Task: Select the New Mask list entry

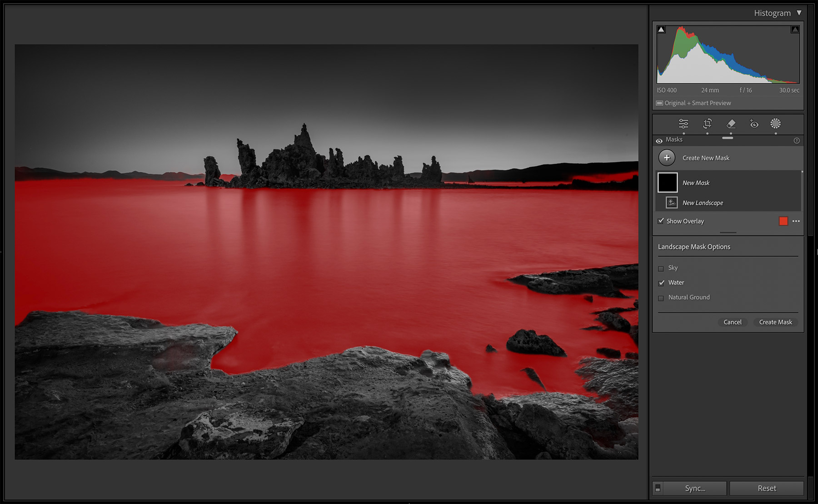Action: coord(728,182)
